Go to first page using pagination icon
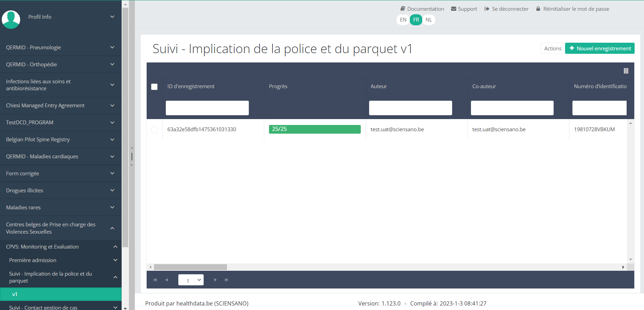644x310 pixels. 155,280
